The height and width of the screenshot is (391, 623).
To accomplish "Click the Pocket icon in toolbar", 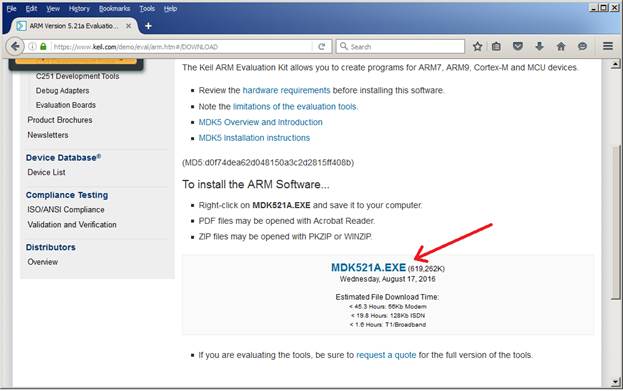I will pos(518,46).
